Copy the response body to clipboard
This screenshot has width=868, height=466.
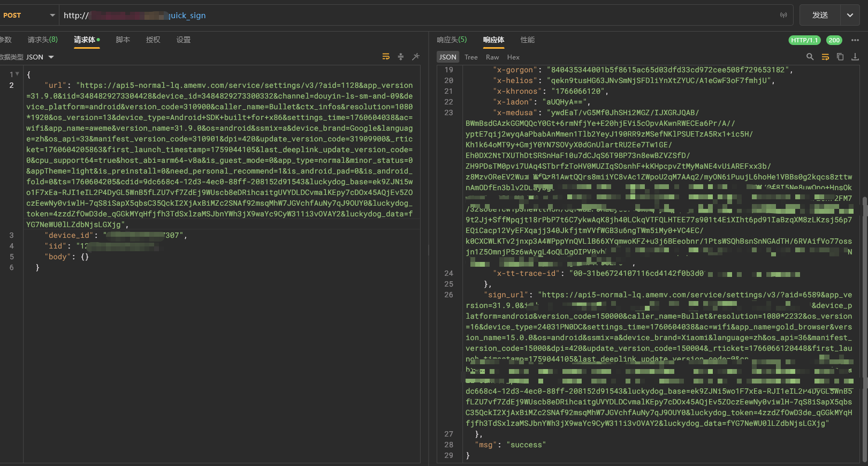[840, 57]
